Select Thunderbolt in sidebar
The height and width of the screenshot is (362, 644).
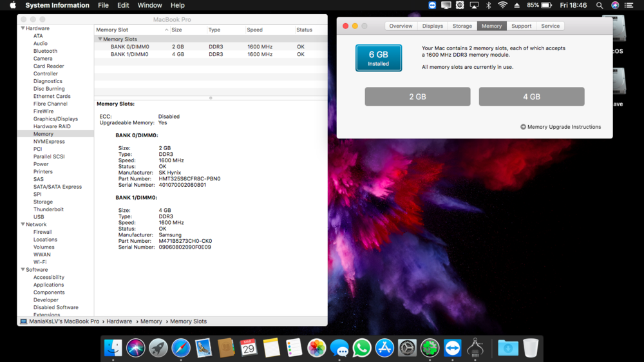click(x=48, y=209)
